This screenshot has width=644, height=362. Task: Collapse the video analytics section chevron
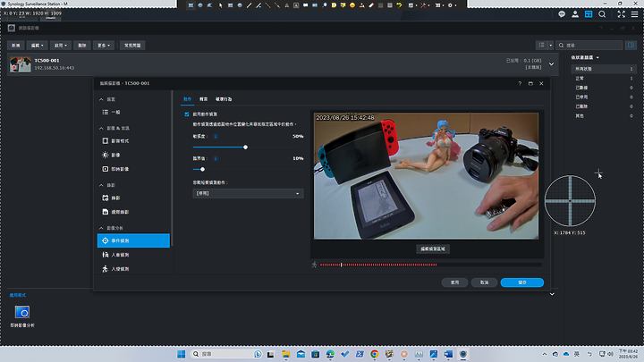101,228
